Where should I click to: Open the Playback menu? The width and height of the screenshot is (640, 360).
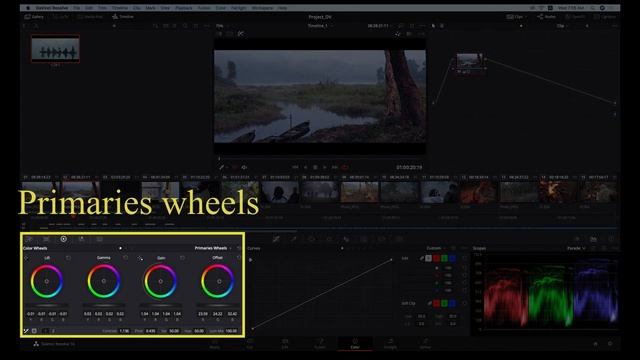(x=184, y=8)
